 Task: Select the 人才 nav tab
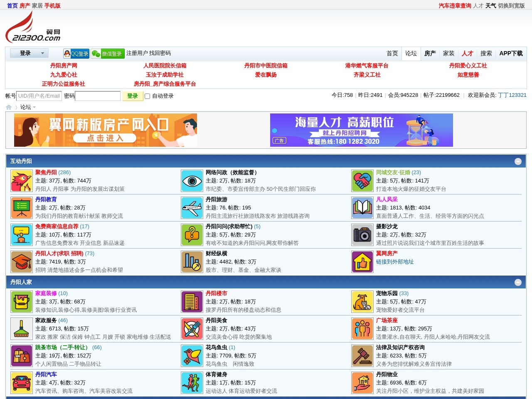point(468,53)
